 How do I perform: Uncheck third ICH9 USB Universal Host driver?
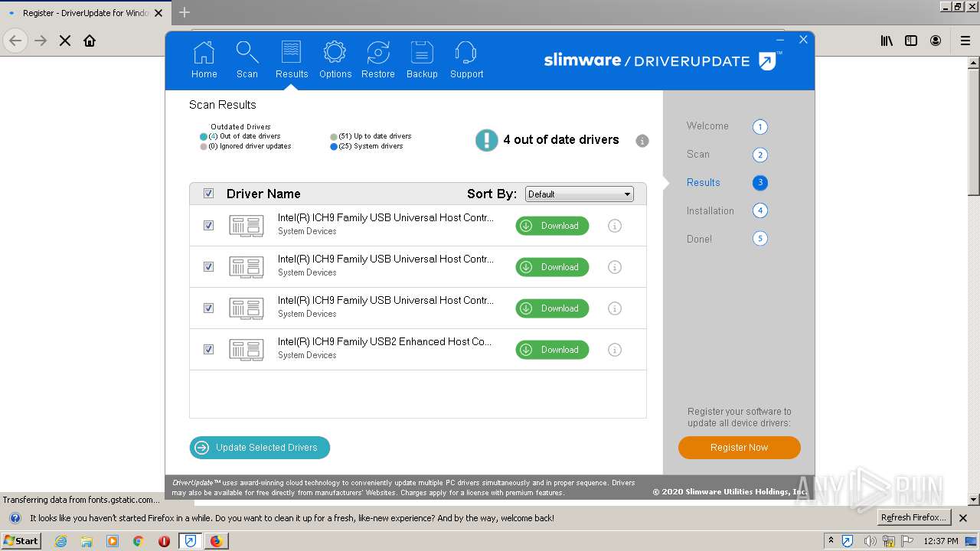pos(208,308)
